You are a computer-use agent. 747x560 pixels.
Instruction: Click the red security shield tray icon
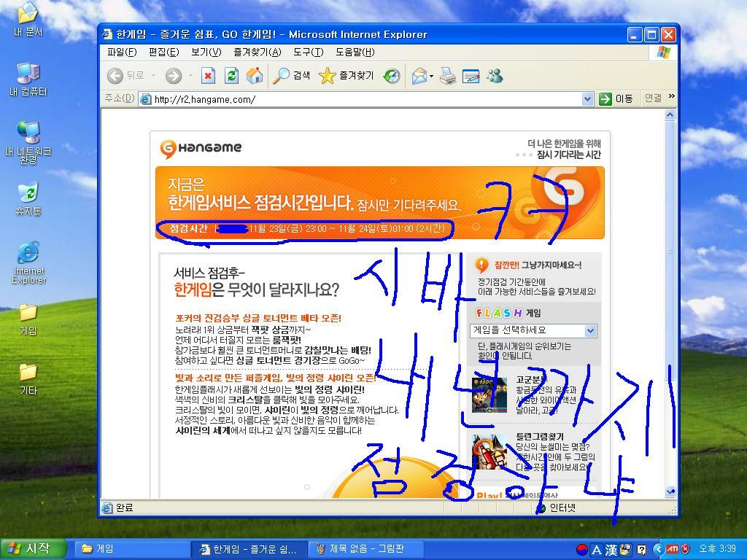[685, 549]
